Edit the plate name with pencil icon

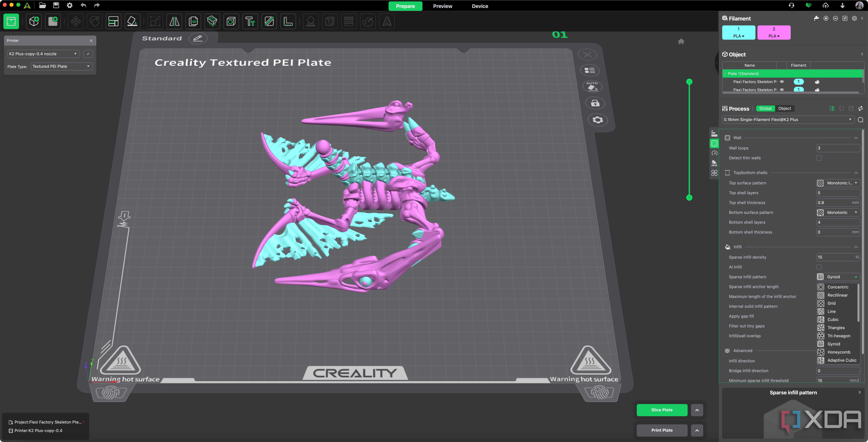point(198,38)
